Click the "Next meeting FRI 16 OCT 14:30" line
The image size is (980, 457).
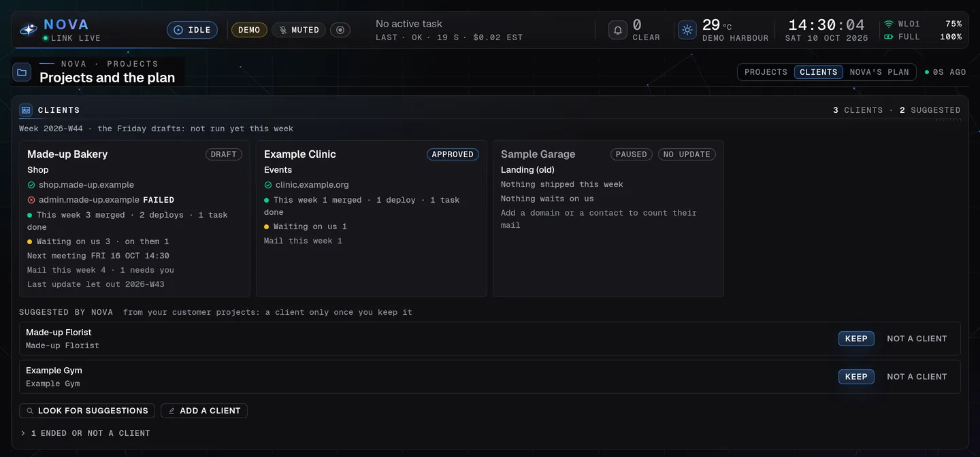pos(98,256)
